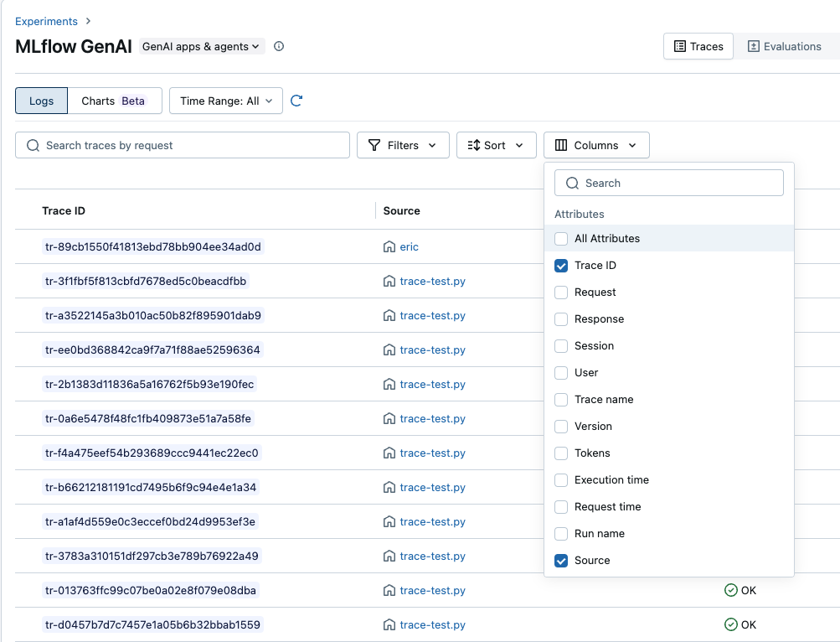Viewport: 840px width, 642px height.
Task: Open the Time Range dropdown
Action: tap(224, 100)
